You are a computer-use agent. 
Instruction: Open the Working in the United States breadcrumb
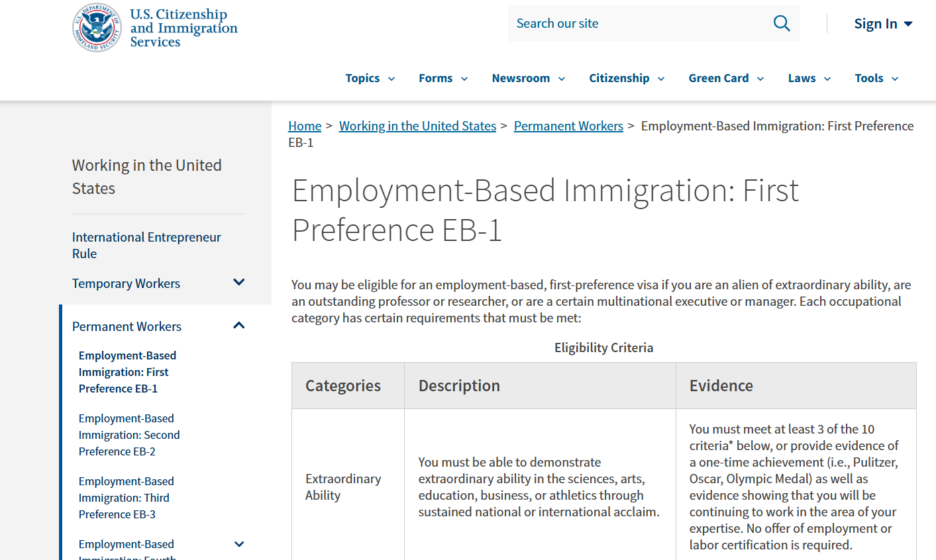coord(417,125)
